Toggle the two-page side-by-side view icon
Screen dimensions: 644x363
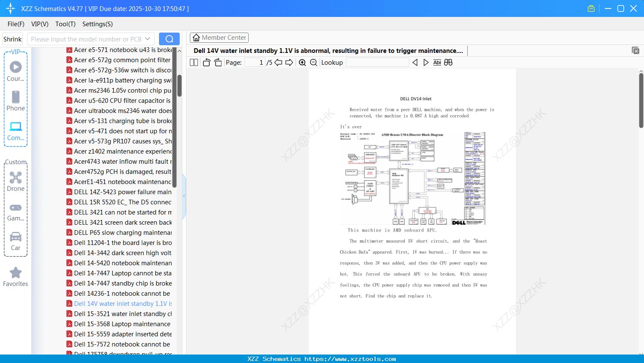pyautogui.click(x=194, y=63)
